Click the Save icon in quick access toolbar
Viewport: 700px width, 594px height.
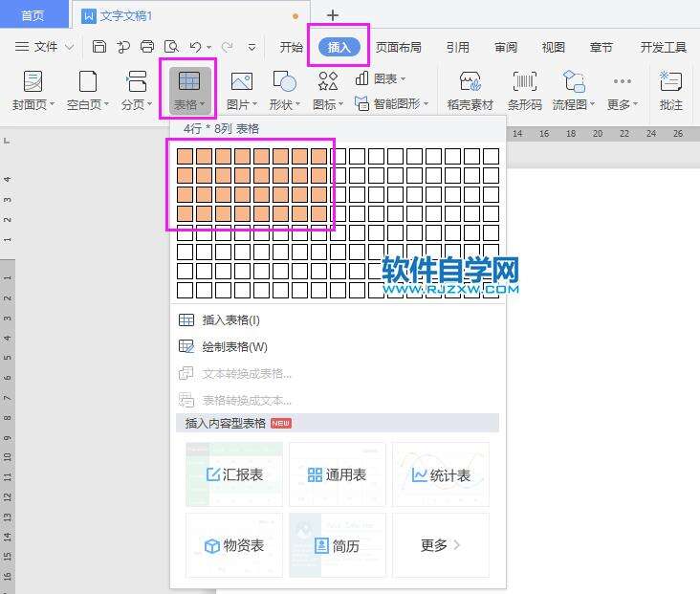point(99,47)
